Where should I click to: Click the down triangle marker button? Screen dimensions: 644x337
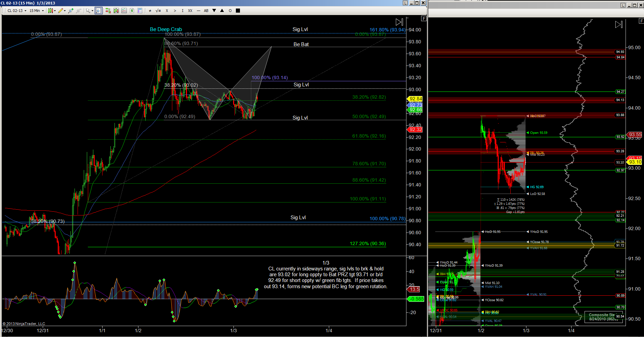pyautogui.click(x=214, y=11)
